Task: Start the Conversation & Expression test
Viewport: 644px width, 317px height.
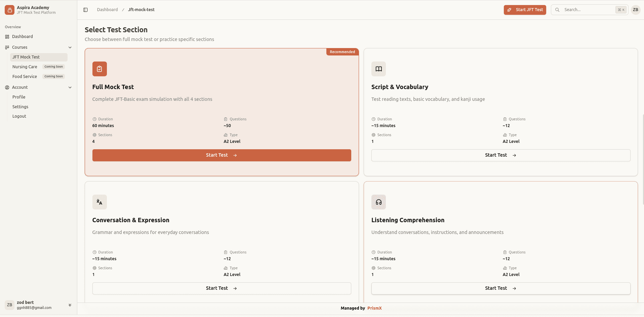Action: point(222,288)
